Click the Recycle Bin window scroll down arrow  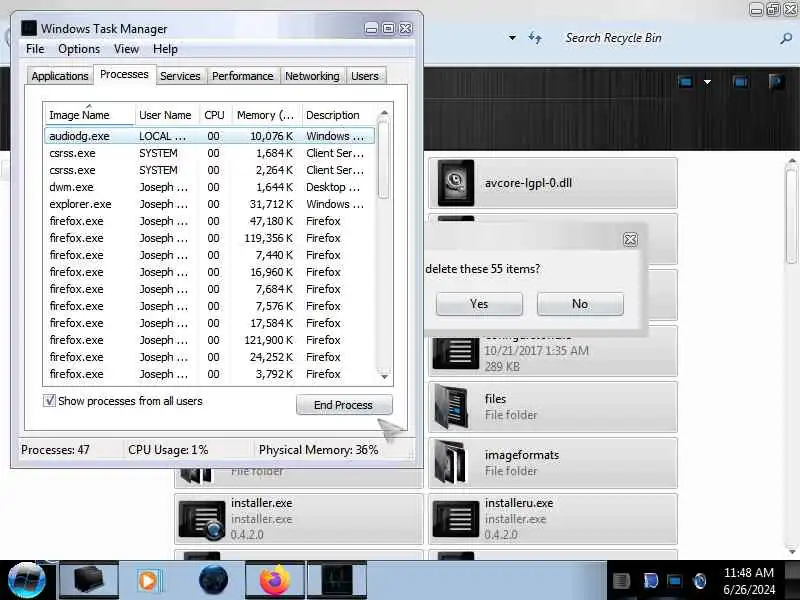pyautogui.click(x=792, y=551)
